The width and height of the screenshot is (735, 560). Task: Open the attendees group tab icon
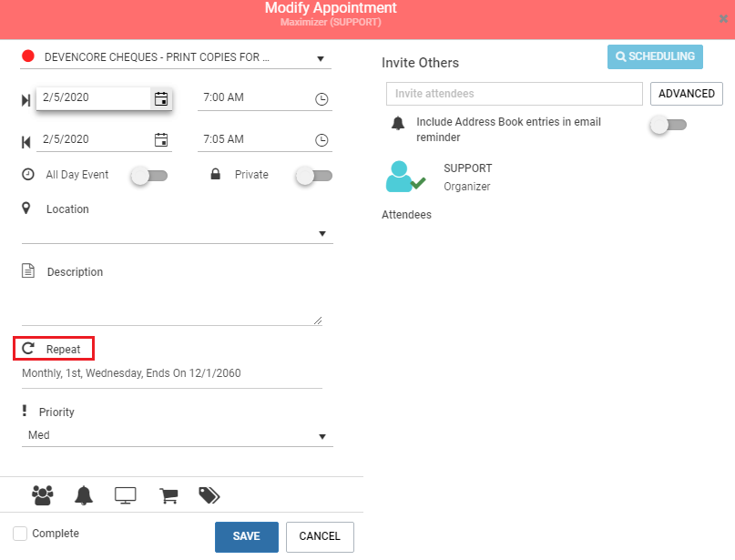tap(43, 495)
